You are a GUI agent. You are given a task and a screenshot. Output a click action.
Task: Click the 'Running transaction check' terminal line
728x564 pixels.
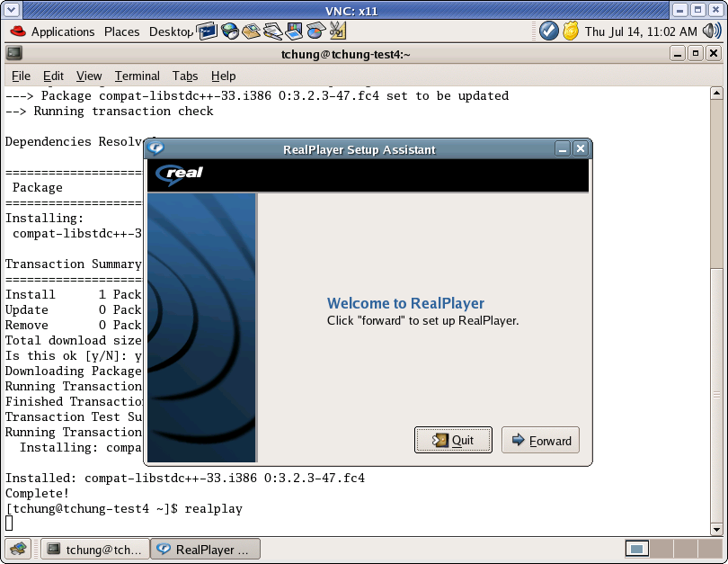(x=109, y=111)
